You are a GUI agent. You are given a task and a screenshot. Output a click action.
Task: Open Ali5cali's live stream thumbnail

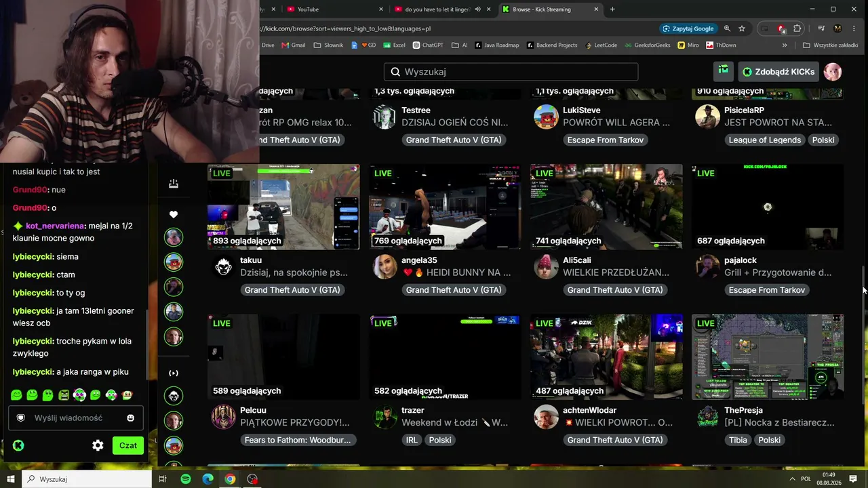[x=606, y=207]
